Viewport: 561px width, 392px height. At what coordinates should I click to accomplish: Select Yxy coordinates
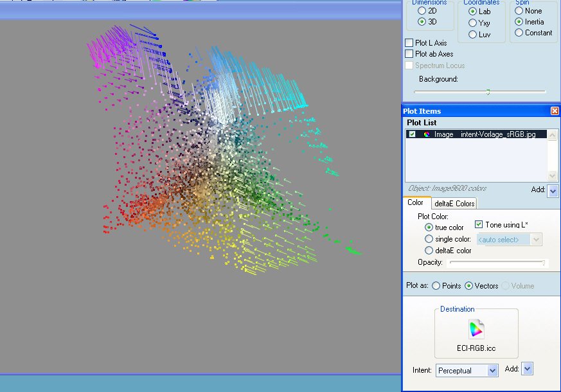click(x=473, y=23)
